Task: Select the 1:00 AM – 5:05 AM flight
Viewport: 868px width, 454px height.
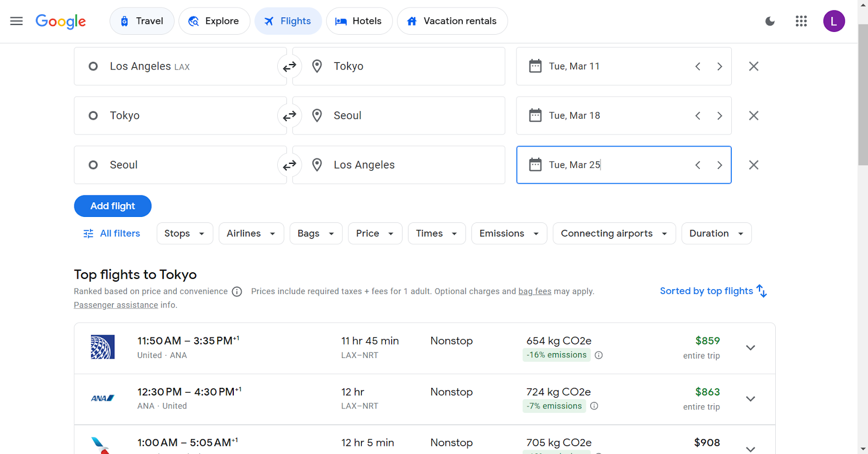Action: click(425, 440)
